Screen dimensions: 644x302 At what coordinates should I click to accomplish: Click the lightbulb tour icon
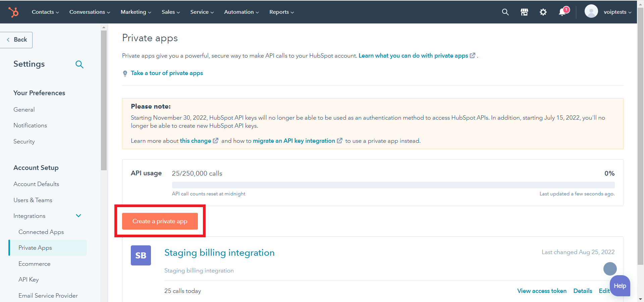(125, 73)
